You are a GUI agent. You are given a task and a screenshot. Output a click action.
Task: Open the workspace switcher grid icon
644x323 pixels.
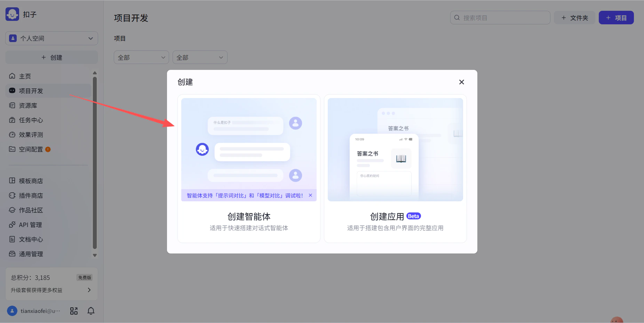[x=73, y=311]
